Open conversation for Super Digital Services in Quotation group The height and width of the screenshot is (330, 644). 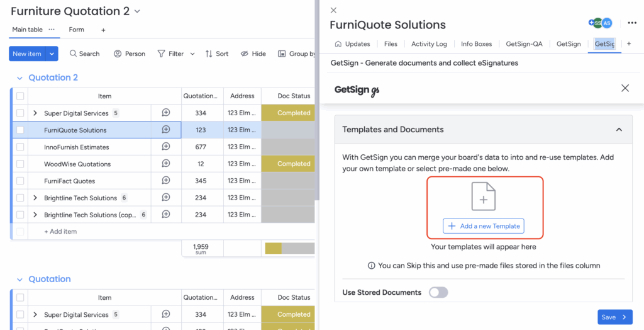[x=166, y=314]
